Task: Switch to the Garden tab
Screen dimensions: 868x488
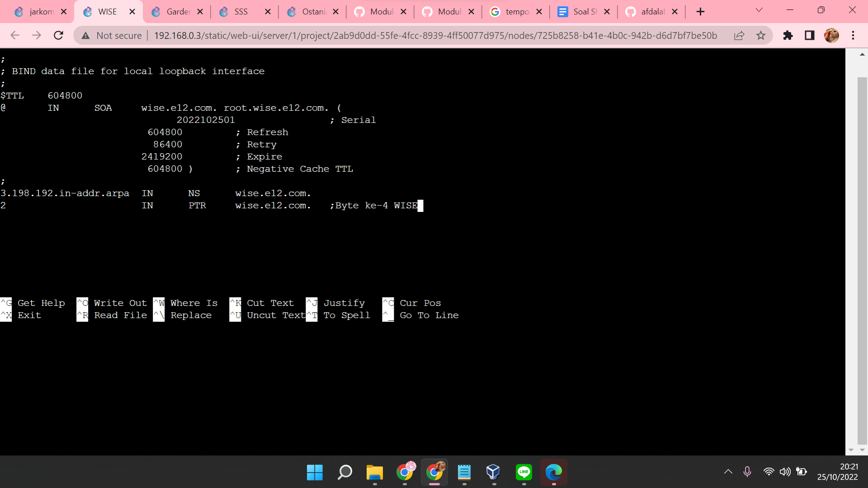Action: pyautogui.click(x=176, y=11)
